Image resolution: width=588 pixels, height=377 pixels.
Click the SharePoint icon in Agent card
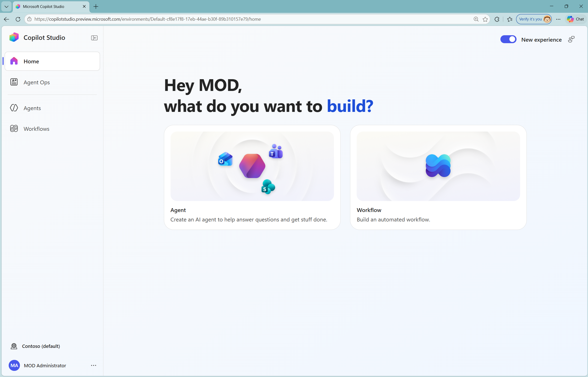click(268, 187)
